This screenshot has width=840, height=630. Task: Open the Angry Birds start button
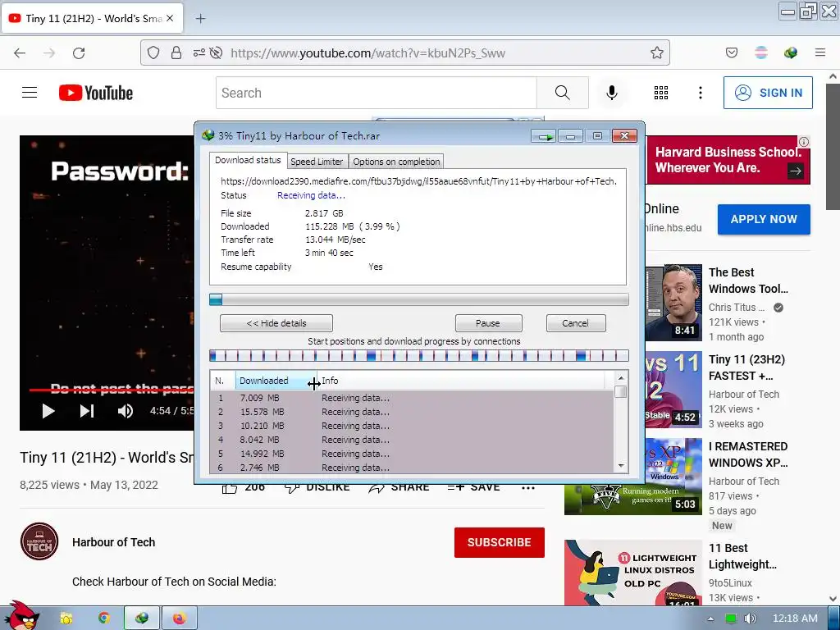21,616
